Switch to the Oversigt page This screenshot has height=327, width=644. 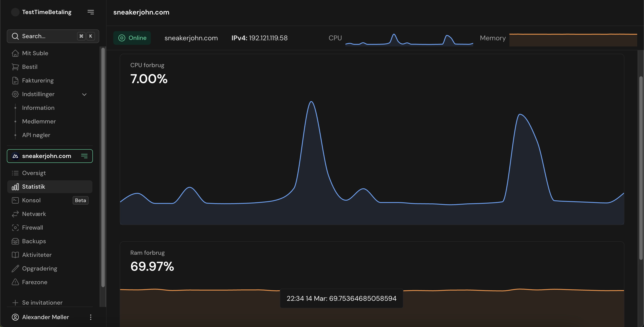(34, 173)
